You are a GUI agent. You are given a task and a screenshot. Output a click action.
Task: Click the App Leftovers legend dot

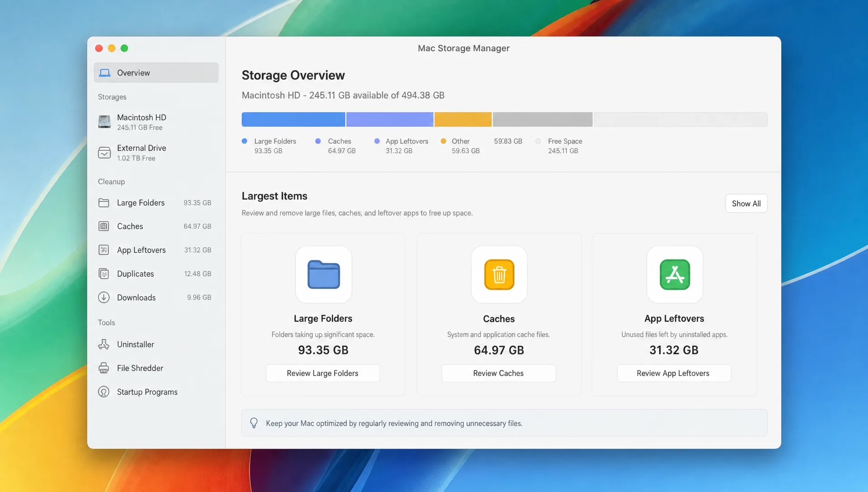point(377,141)
